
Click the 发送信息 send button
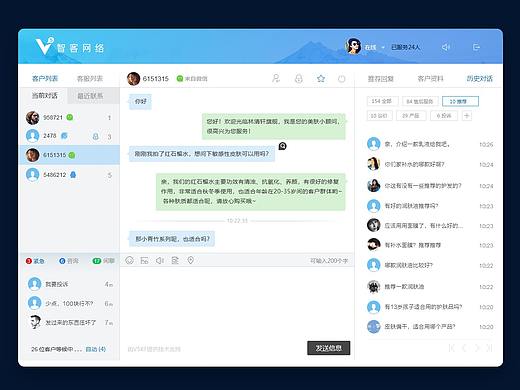328,348
